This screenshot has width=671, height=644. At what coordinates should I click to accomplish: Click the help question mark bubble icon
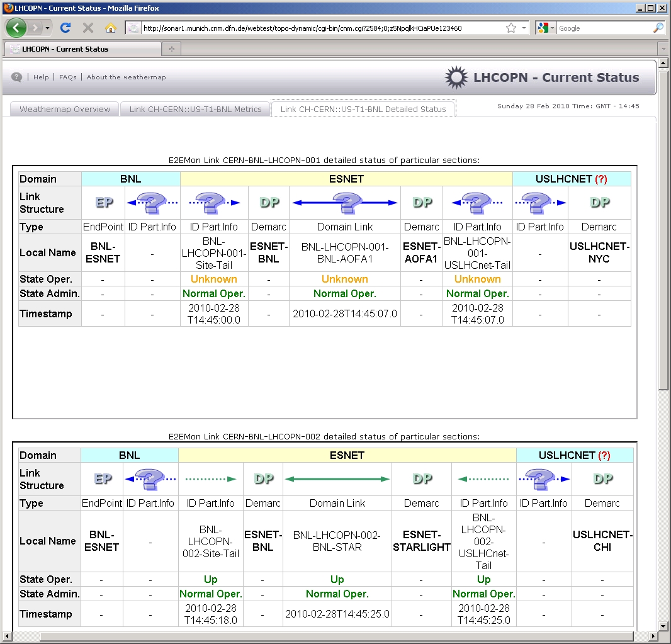pyautogui.click(x=17, y=77)
